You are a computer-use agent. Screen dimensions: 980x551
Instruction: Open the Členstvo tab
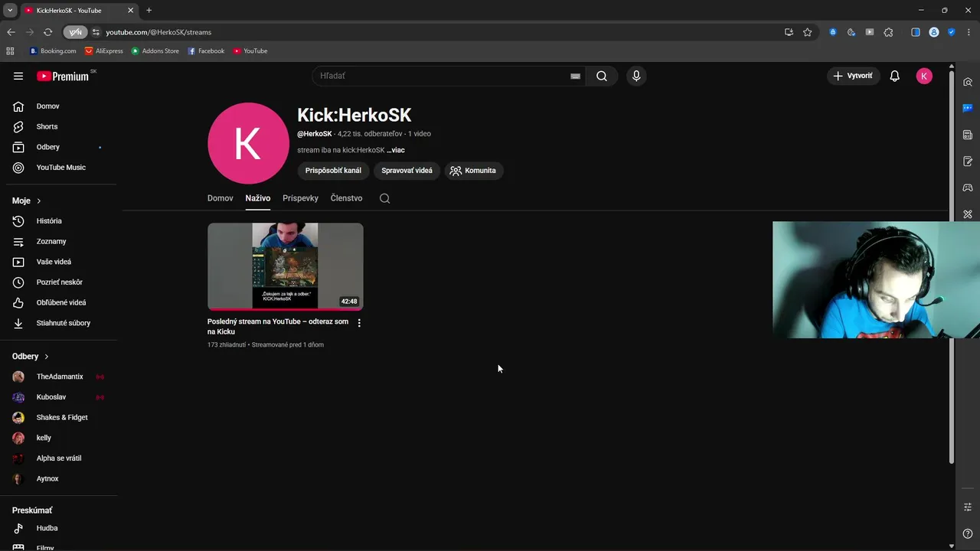tap(346, 198)
